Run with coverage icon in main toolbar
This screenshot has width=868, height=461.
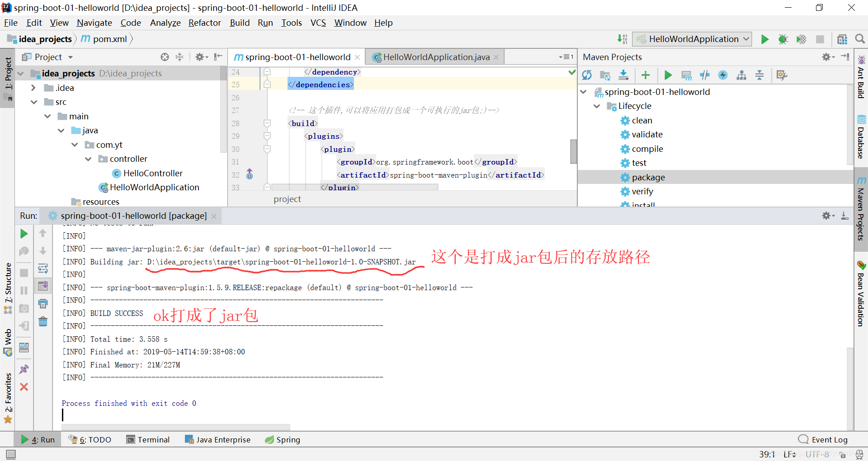pos(801,39)
